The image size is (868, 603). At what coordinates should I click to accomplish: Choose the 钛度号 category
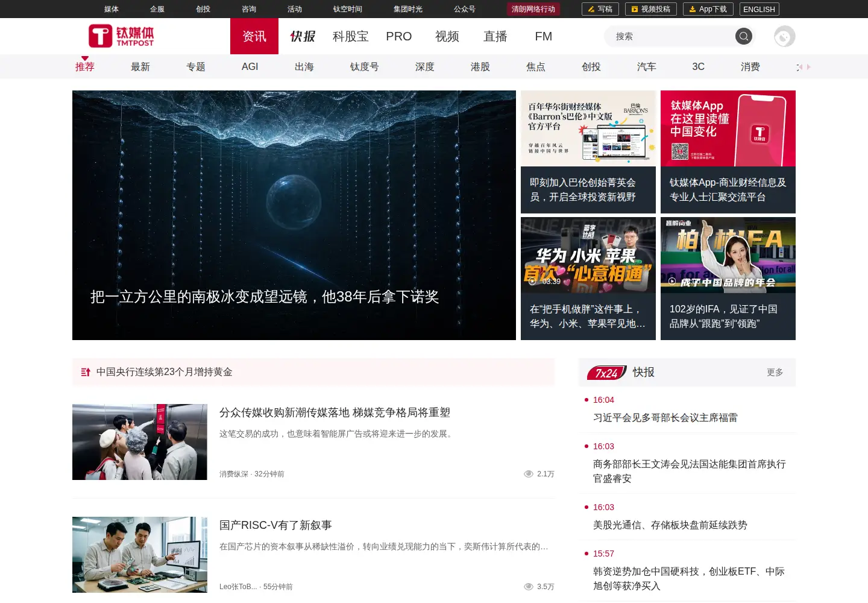[x=365, y=66]
